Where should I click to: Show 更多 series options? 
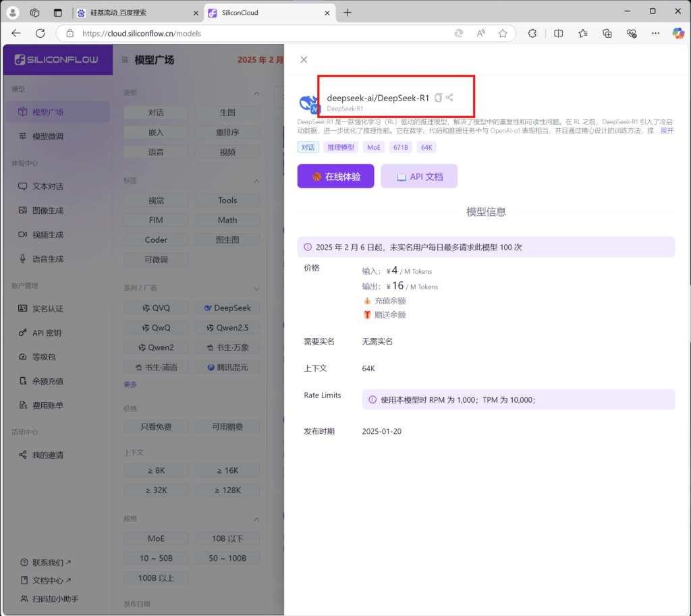point(130,385)
